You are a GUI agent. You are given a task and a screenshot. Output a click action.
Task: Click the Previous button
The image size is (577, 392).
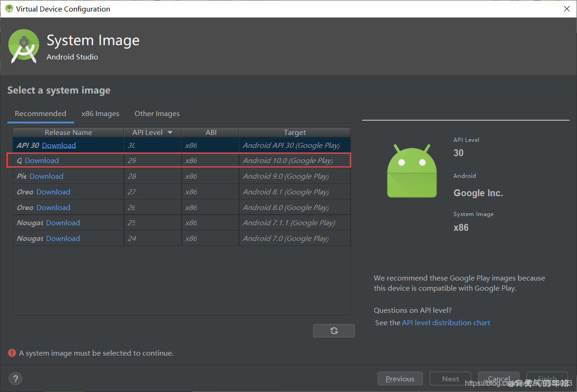pyautogui.click(x=400, y=379)
